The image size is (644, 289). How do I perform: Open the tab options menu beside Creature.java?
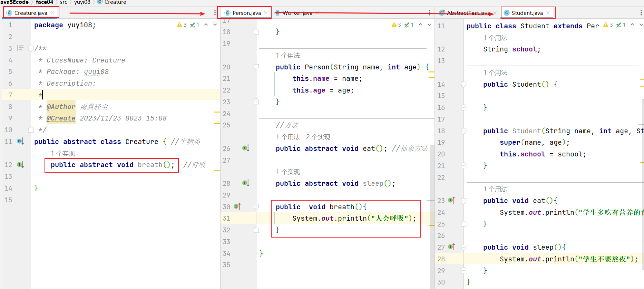point(215,13)
